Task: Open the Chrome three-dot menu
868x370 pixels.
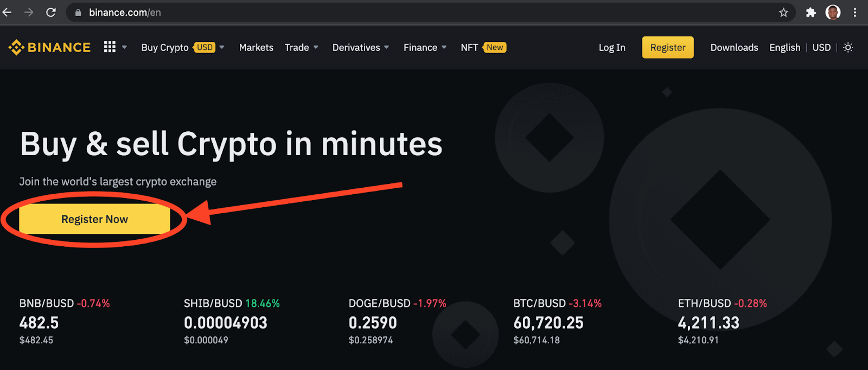Action: (855, 12)
